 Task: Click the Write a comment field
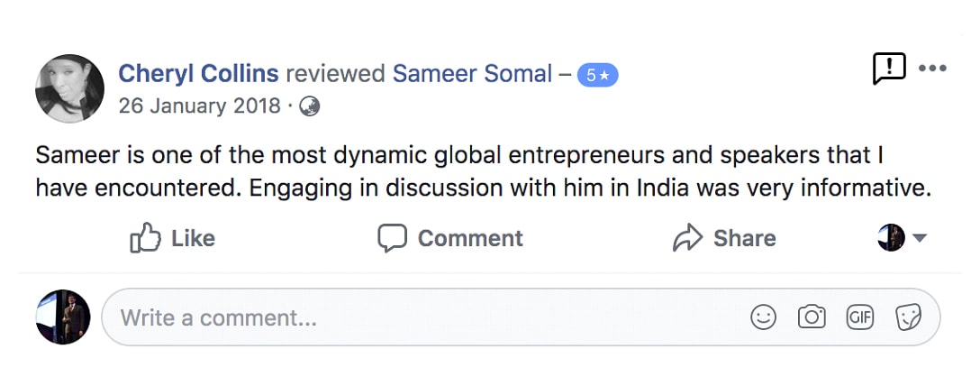coord(521,317)
